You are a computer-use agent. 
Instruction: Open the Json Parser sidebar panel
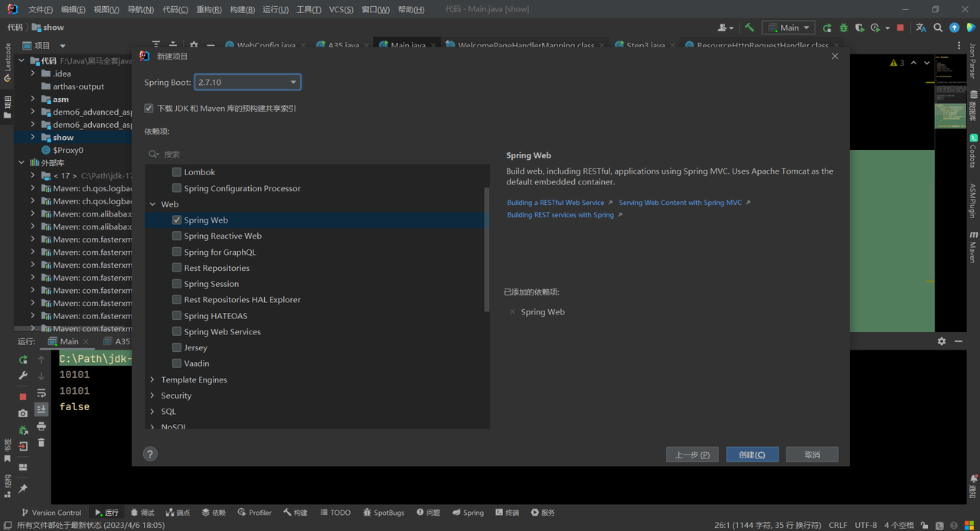coord(973,61)
